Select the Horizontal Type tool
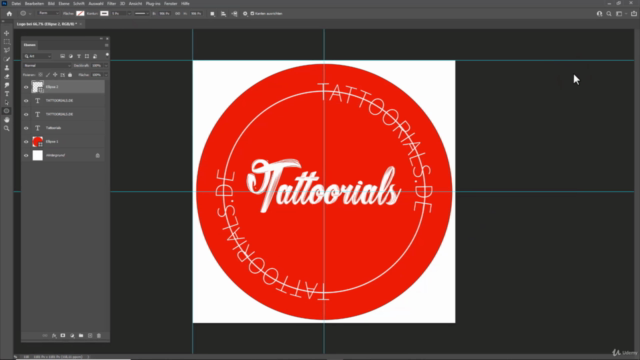Viewport: 640px width, 360px height. (x=7, y=93)
